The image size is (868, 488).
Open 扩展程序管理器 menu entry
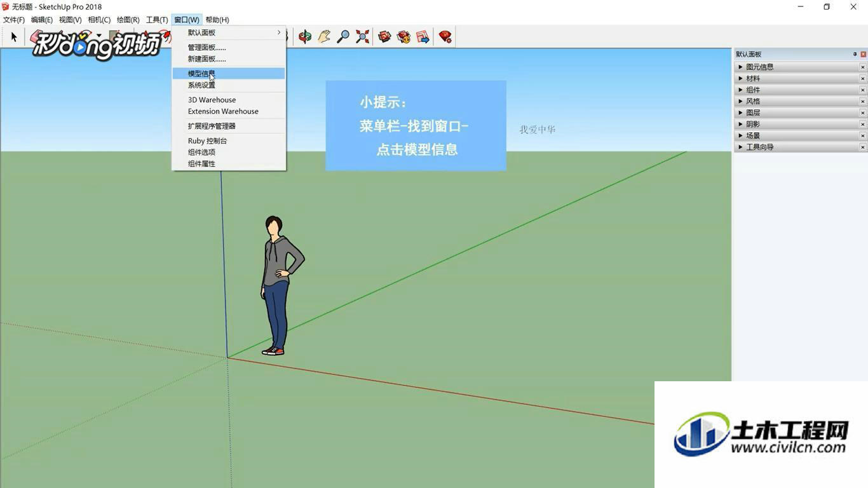(x=229, y=126)
